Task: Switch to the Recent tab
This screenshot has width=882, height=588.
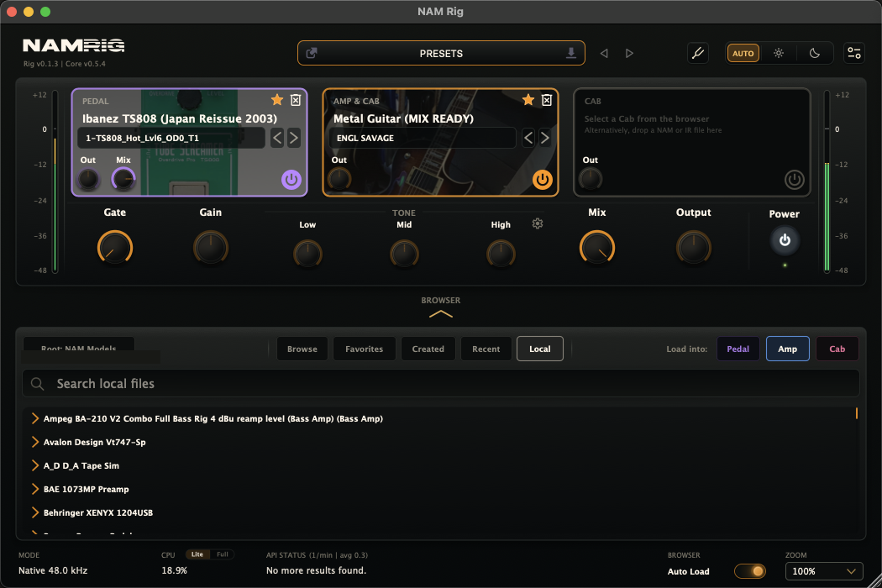Action: (486, 349)
